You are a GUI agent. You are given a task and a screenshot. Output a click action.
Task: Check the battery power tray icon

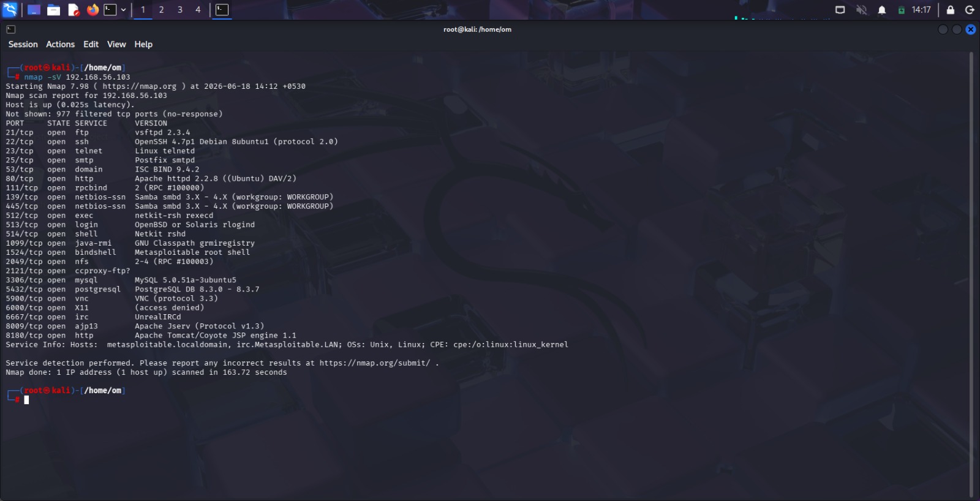coord(901,10)
